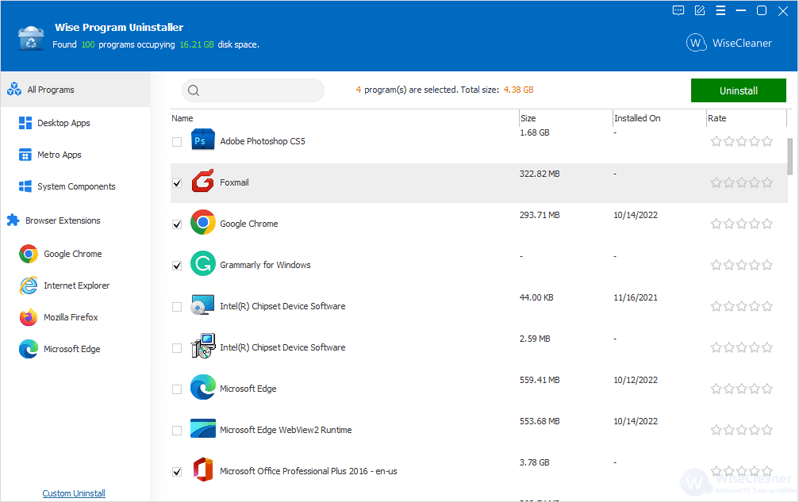The image size is (799, 502).
Task: Select All Programs category
Action: (75, 90)
